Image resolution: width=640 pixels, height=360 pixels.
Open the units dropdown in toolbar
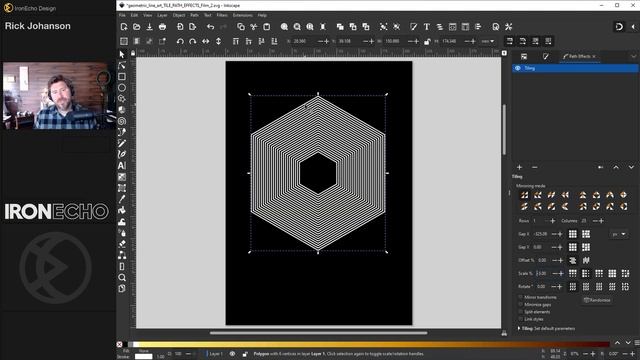click(487, 41)
